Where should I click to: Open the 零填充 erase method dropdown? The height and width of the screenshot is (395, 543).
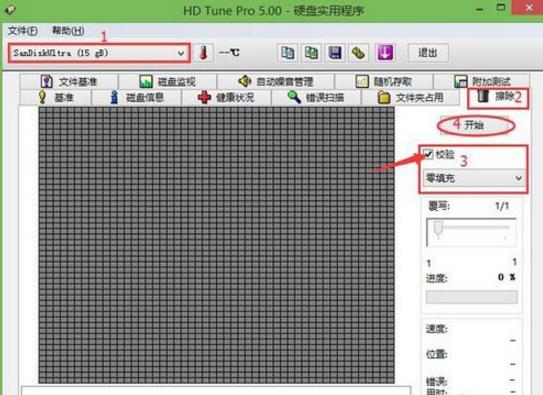coord(473,178)
